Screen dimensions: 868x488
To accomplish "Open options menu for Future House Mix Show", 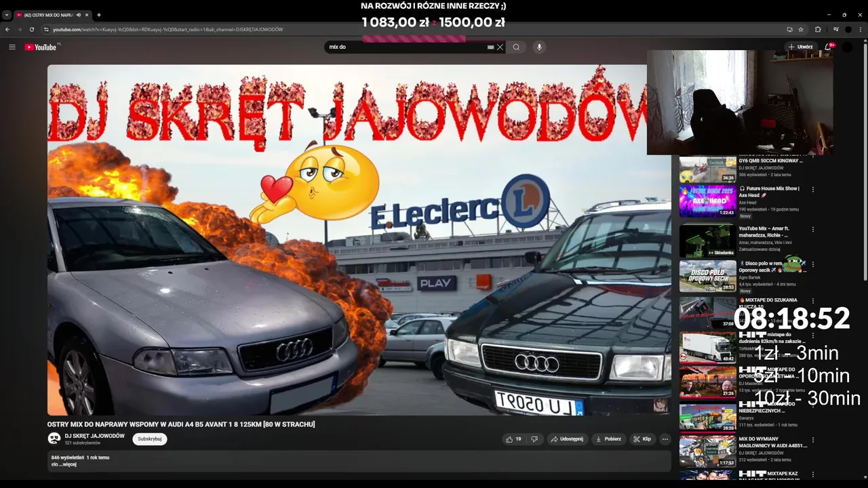I will pyautogui.click(x=813, y=190).
